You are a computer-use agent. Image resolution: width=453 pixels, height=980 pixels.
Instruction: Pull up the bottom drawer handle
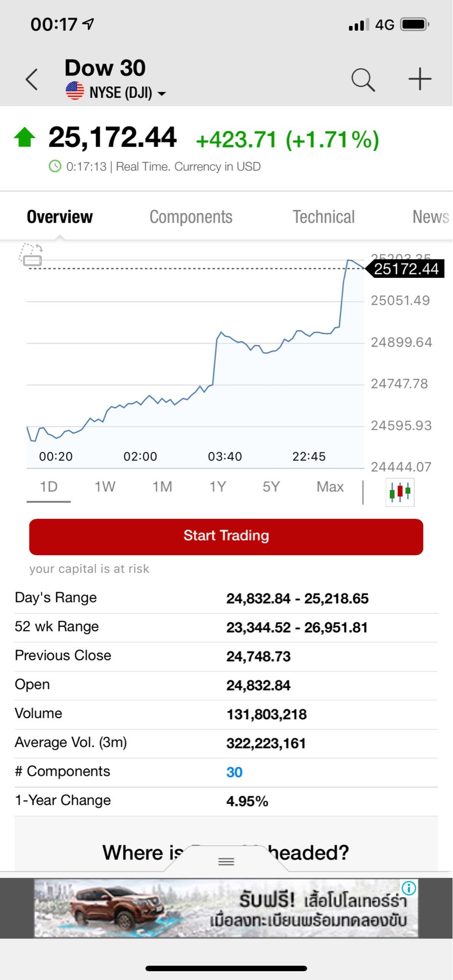[x=226, y=861]
